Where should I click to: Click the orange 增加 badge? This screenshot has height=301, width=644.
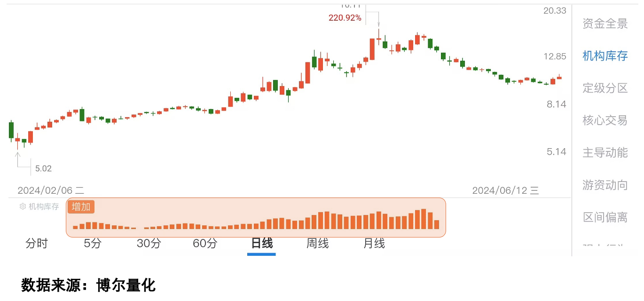click(81, 206)
